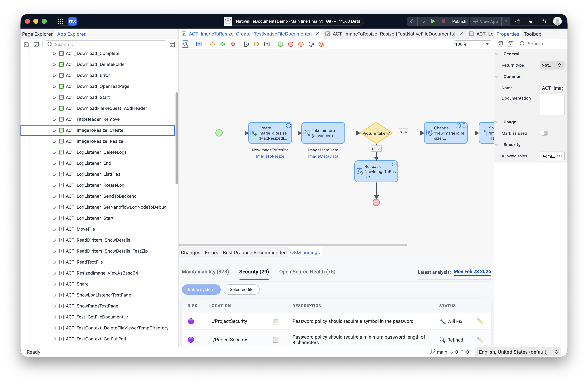
Task: Select the Entire system filter
Action: (201, 290)
